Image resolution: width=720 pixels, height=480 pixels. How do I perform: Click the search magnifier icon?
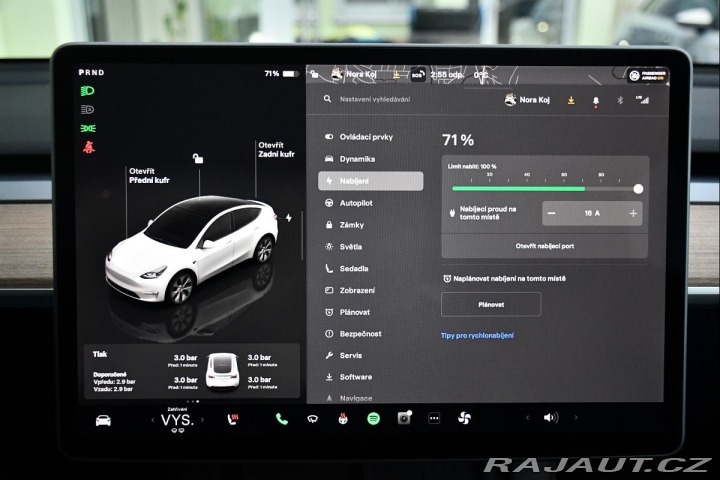pyautogui.click(x=327, y=99)
